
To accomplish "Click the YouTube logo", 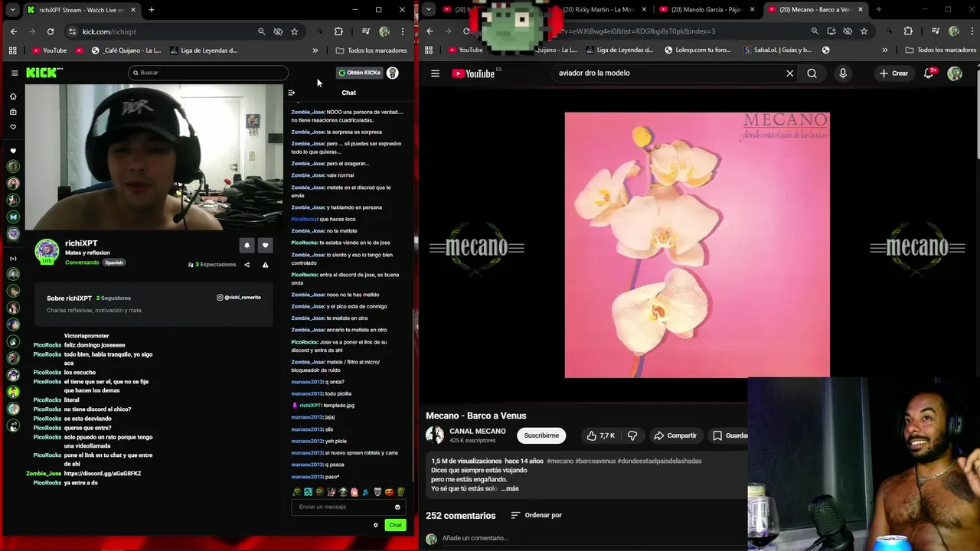I will pyautogui.click(x=473, y=73).
